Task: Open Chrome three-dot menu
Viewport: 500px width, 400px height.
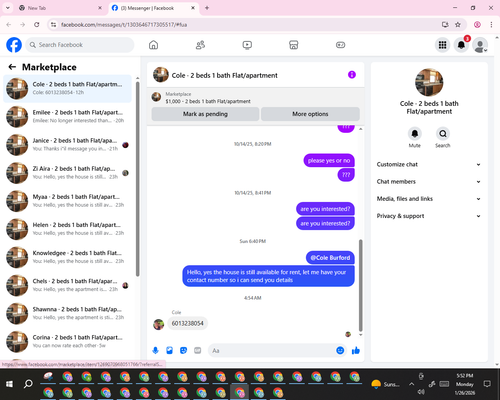Action: coord(491,25)
